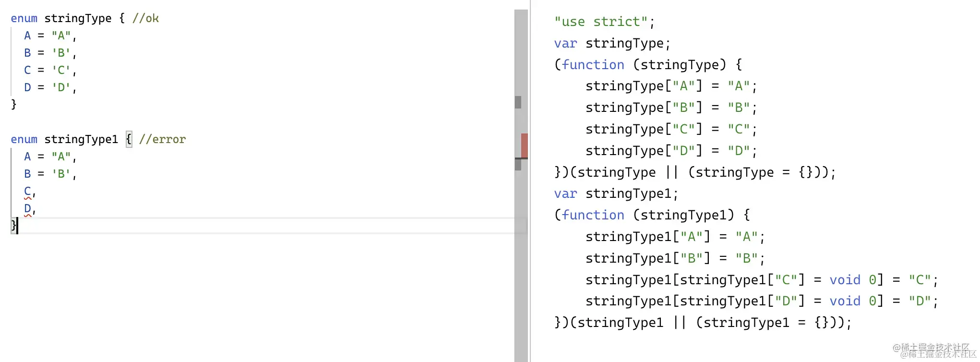Click the red-underlined member D in stringType1
The width and height of the screenshot is (980, 362).
pyautogui.click(x=27, y=209)
